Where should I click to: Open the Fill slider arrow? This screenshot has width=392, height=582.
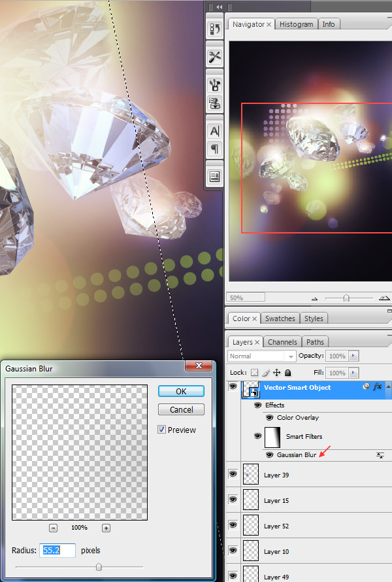coord(353,373)
